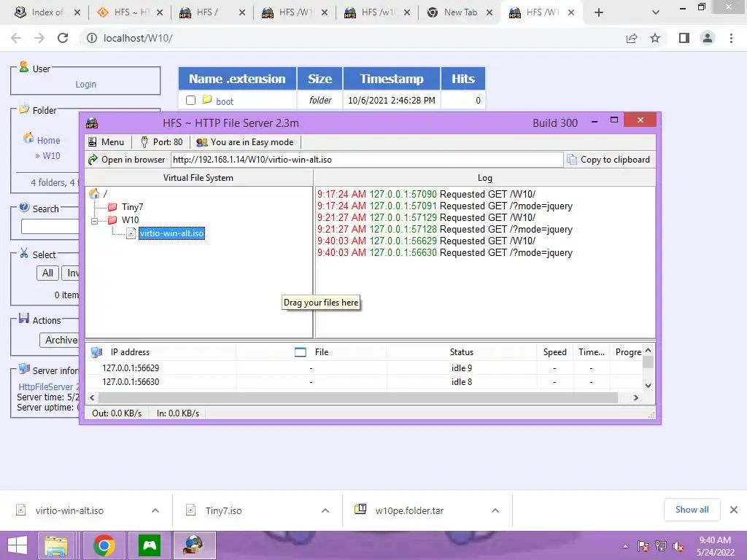The image size is (747, 560).
Task: Select the root home node in Virtual File System
Action: (x=94, y=193)
